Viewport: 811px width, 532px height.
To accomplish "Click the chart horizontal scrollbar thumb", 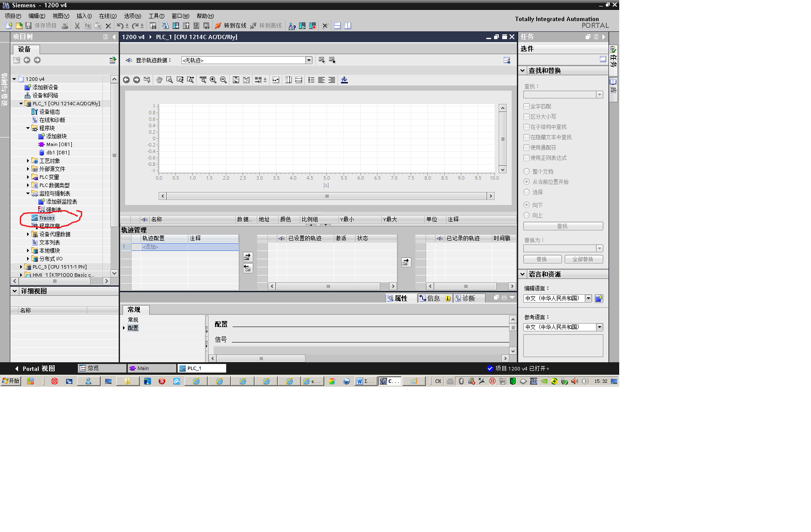I will point(327,196).
